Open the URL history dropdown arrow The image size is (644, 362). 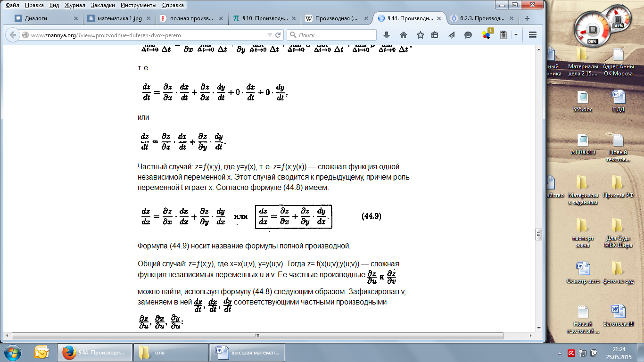click(269, 35)
